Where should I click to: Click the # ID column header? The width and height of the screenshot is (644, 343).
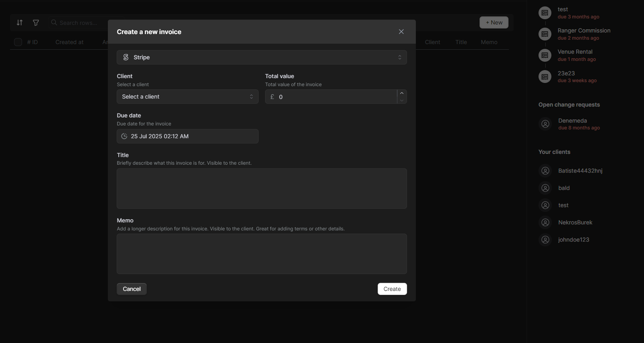coord(32,42)
